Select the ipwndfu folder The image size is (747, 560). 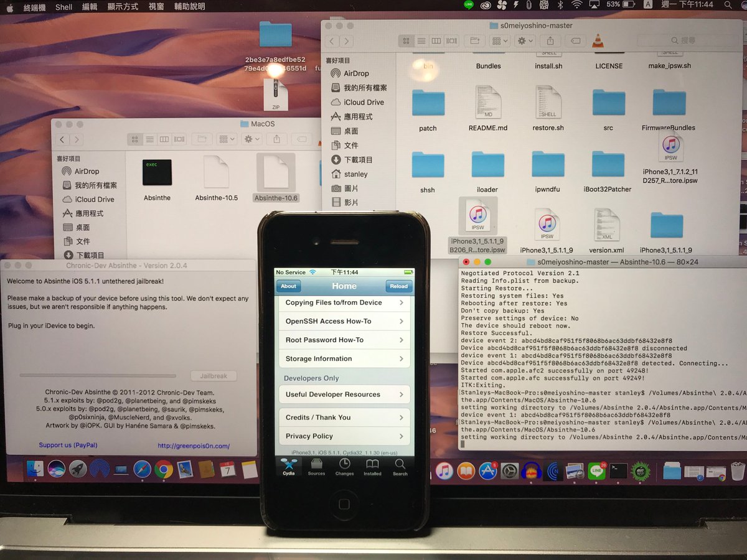point(548,165)
